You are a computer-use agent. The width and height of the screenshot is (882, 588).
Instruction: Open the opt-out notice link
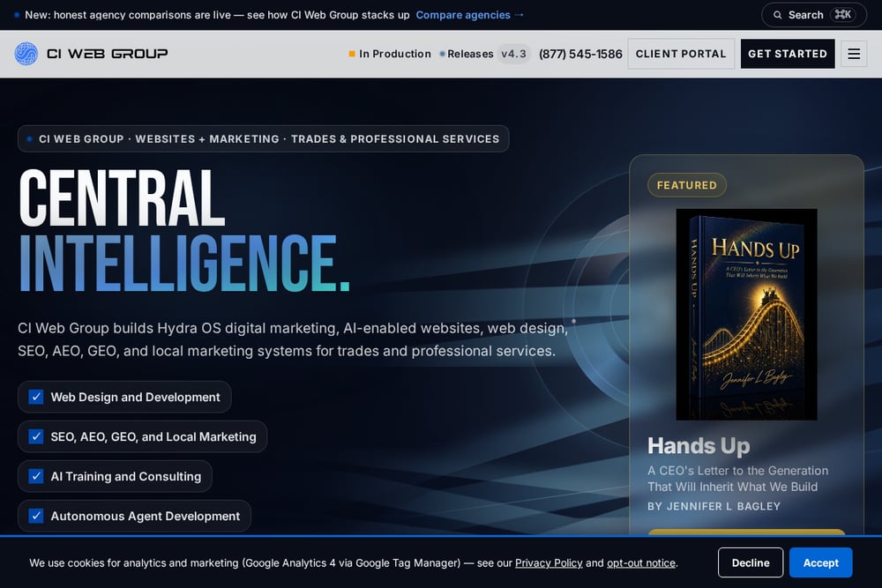[641, 562]
